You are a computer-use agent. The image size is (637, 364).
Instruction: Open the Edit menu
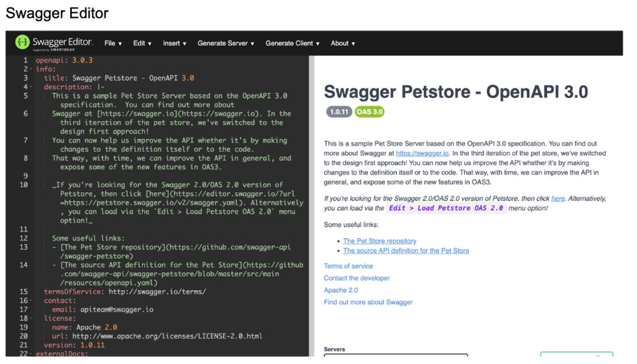[x=142, y=43]
